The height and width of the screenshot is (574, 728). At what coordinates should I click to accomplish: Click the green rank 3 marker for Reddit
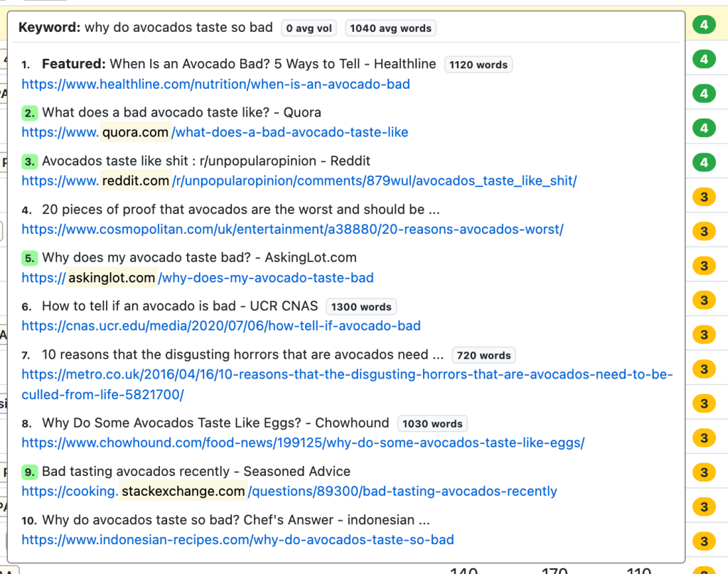30,161
